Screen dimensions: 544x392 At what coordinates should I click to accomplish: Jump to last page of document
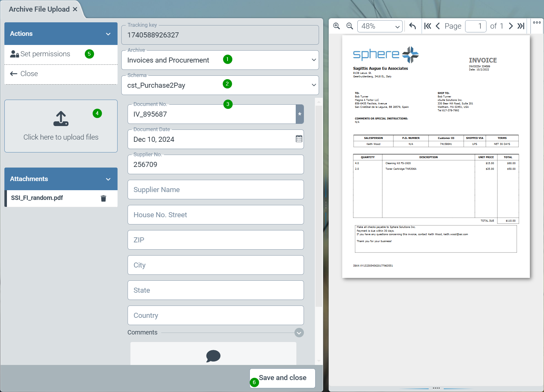pos(521,26)
